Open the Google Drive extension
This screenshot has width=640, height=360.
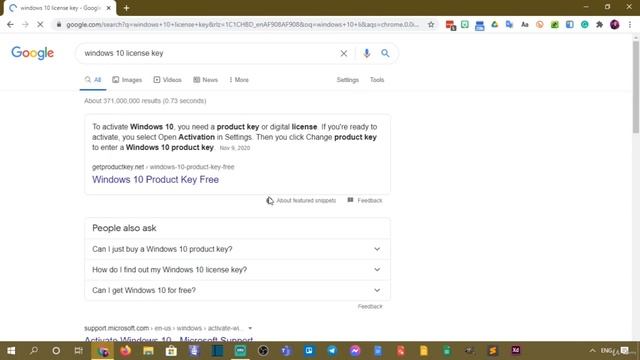pos(495,24)
